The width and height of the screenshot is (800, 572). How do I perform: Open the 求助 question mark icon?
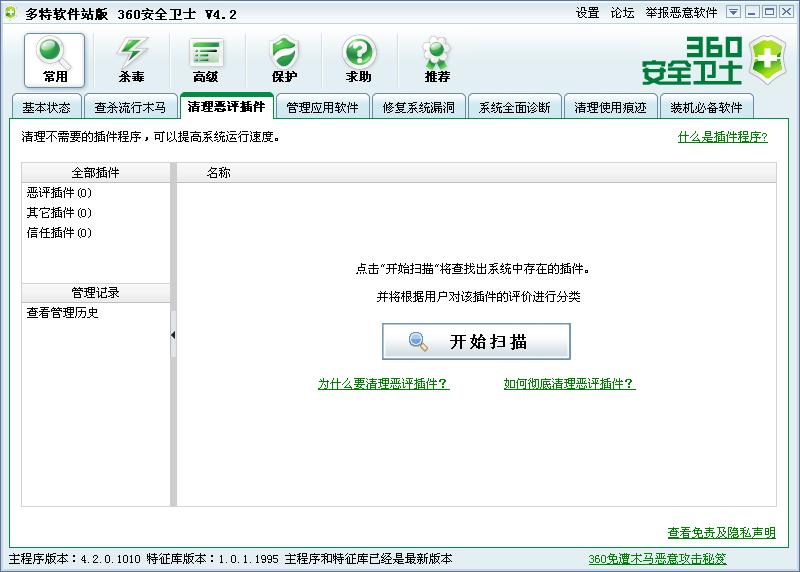[x=359, y=60]
